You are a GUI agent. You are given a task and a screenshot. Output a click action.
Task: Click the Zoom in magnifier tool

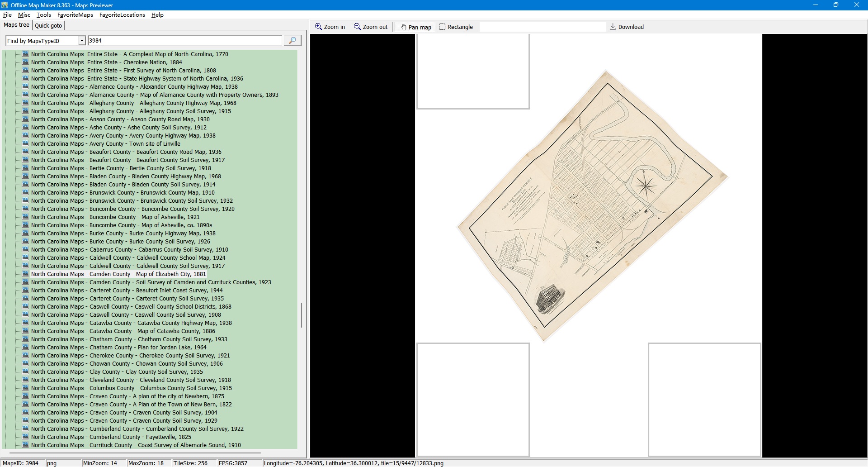click(x=330, y=27)
